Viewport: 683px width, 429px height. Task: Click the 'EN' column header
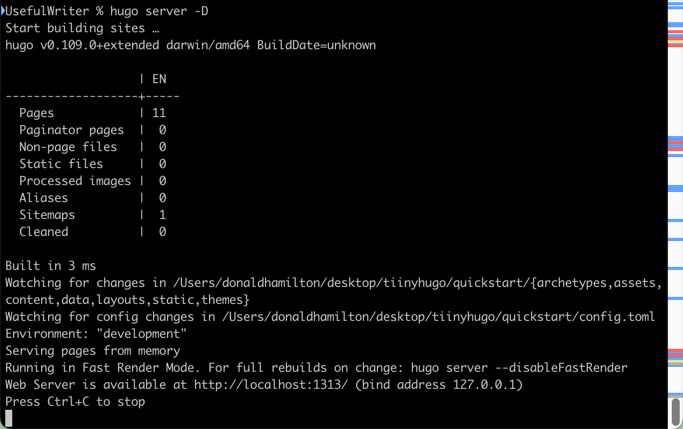[160, 79]
